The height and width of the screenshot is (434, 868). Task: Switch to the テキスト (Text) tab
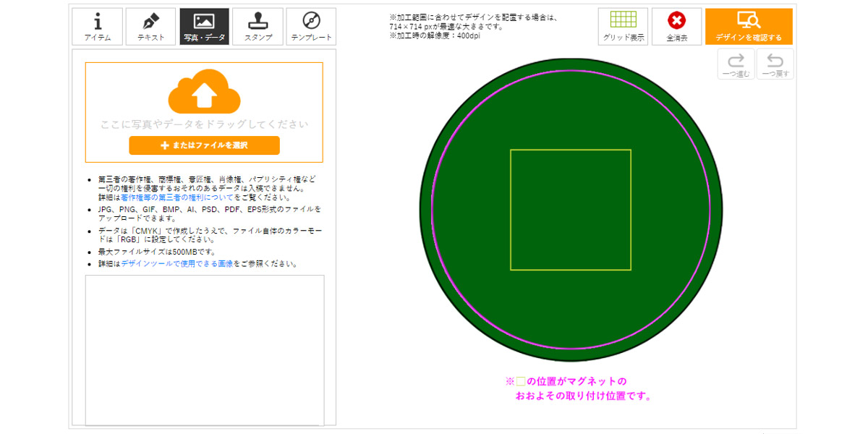(150, 27)
